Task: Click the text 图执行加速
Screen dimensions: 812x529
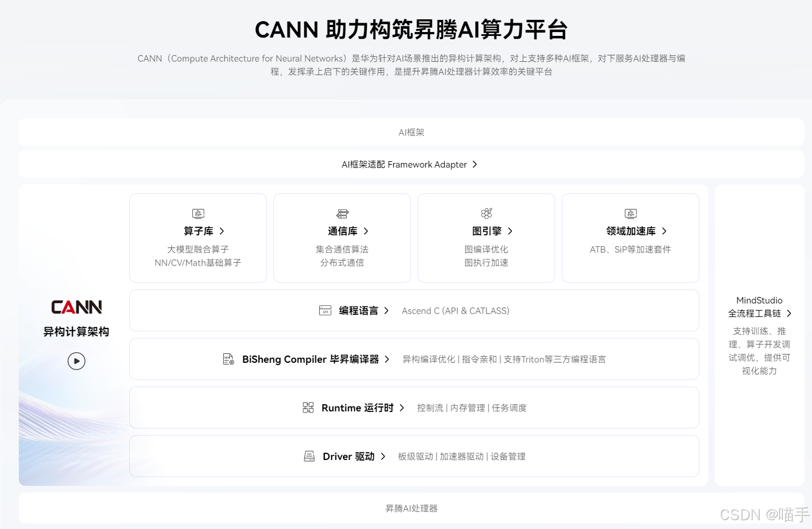Action: click(x=486, y=263)
